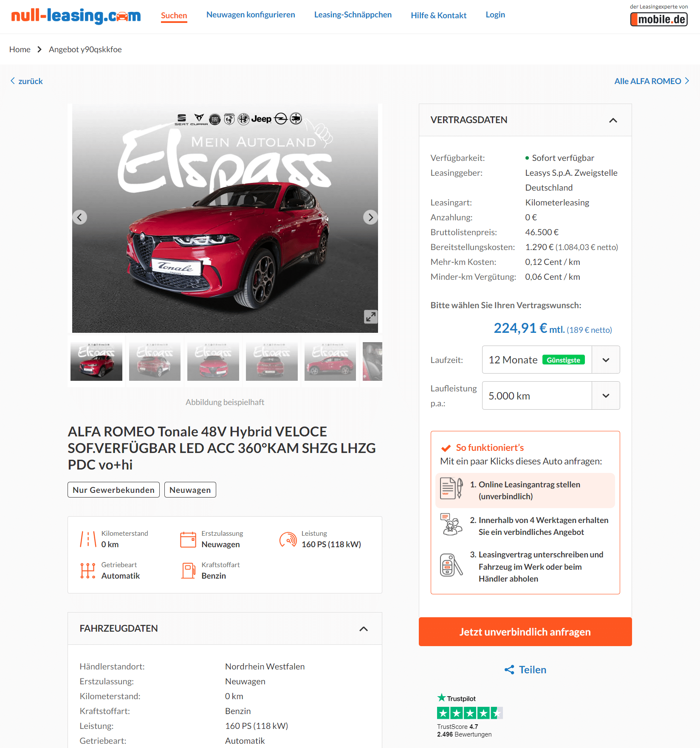Select the second car thumbnail image
Viewport: 700px width, 748px height.
(155, 362)
